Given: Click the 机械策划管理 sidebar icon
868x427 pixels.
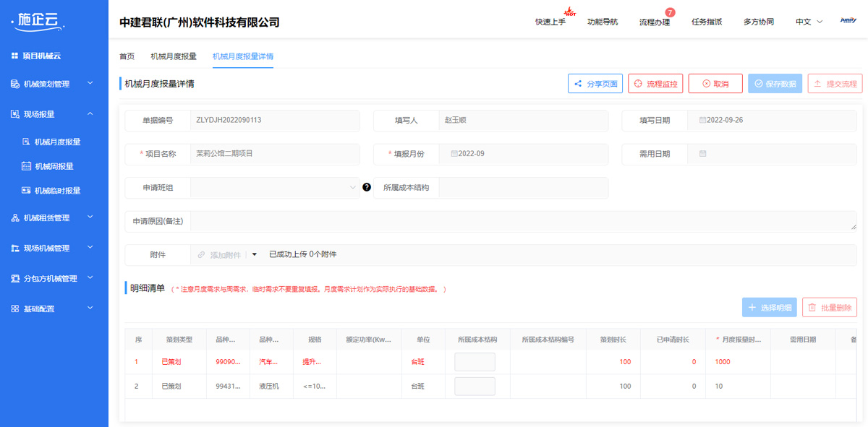Looking at the screenshot, I should [x=15, y=84].
